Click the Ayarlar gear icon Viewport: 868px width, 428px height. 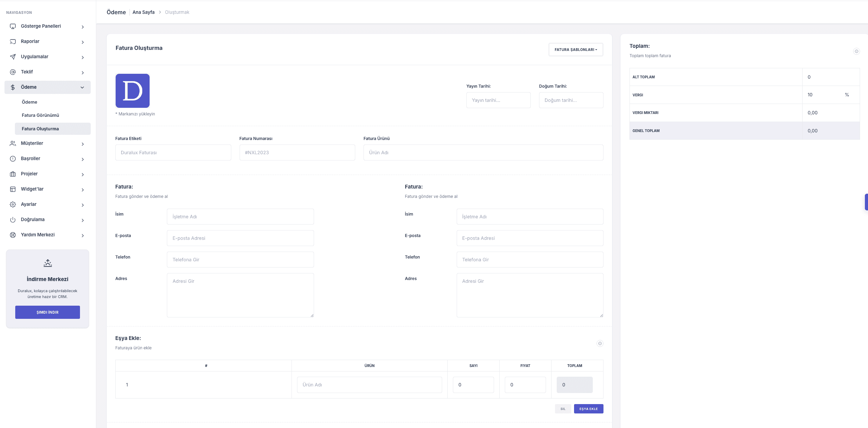tap(13, 204)
